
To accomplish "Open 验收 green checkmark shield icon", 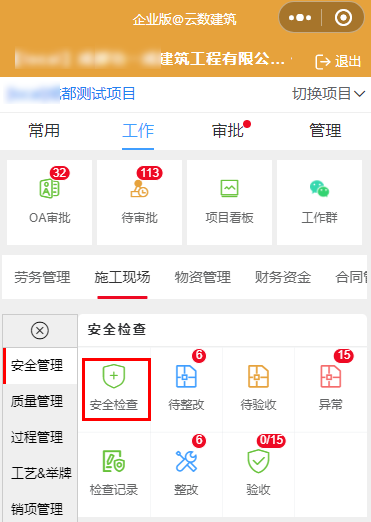I will (258, 461).
